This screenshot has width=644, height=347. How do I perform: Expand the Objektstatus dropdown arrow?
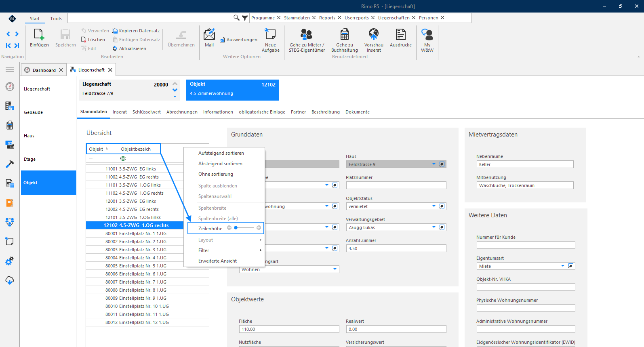click(434, 206)
